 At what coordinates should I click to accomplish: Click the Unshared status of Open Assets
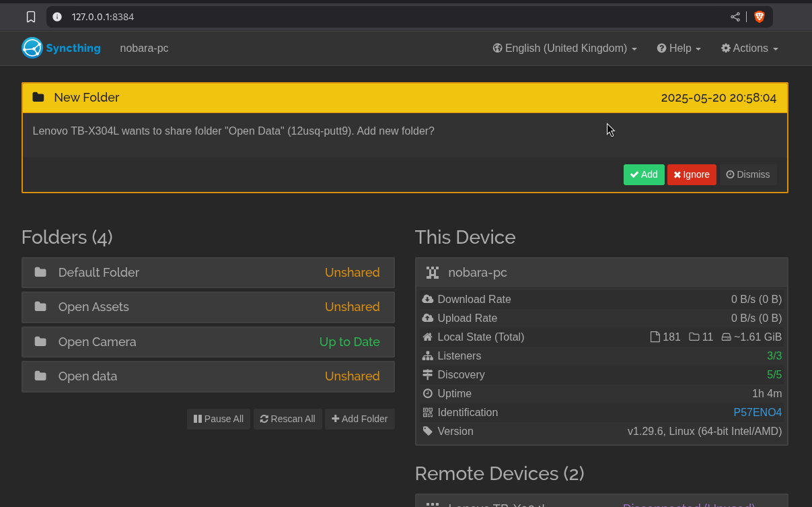(x=353, y=306)
